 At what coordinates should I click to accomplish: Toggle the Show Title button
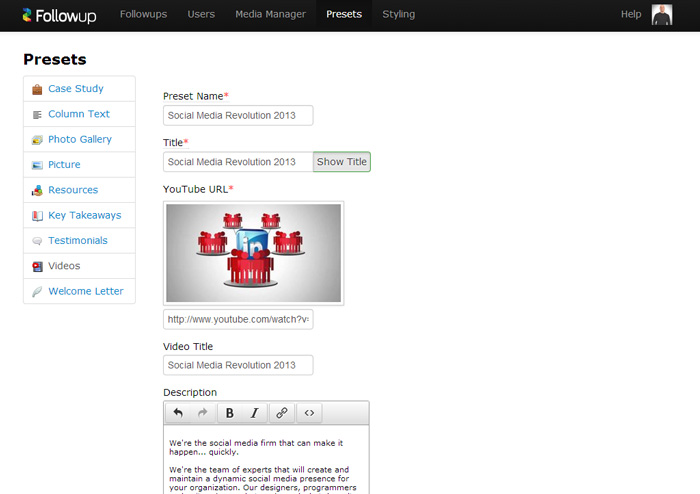click(342, 162)
